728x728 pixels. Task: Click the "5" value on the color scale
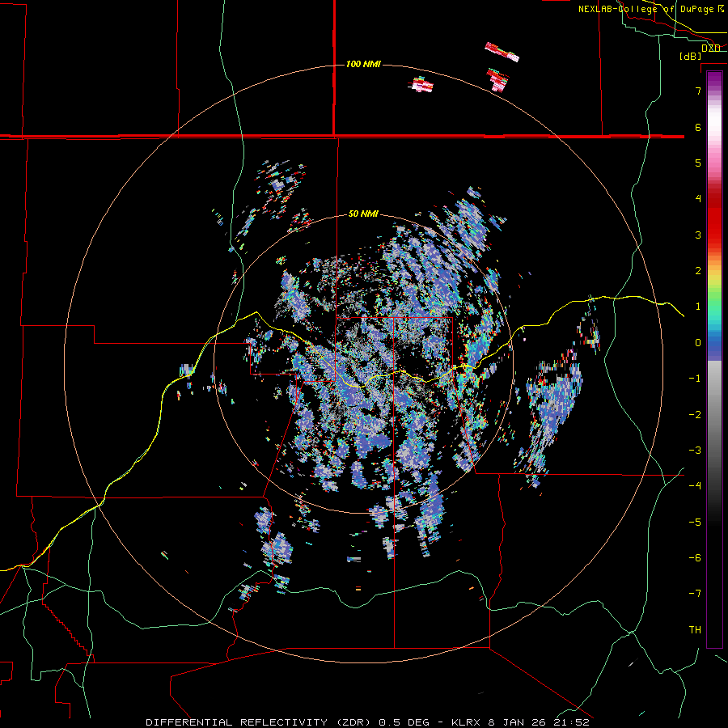pos(698,163)
